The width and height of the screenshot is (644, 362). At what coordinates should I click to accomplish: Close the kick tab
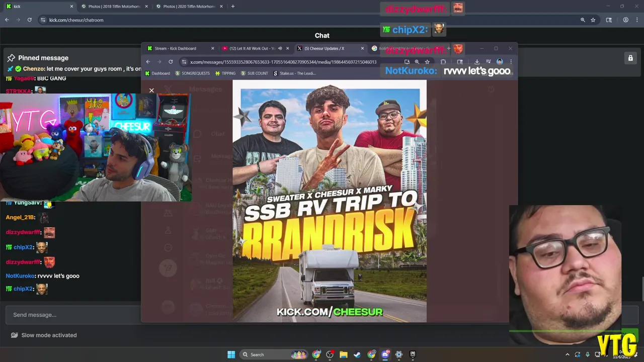[71, 7]
